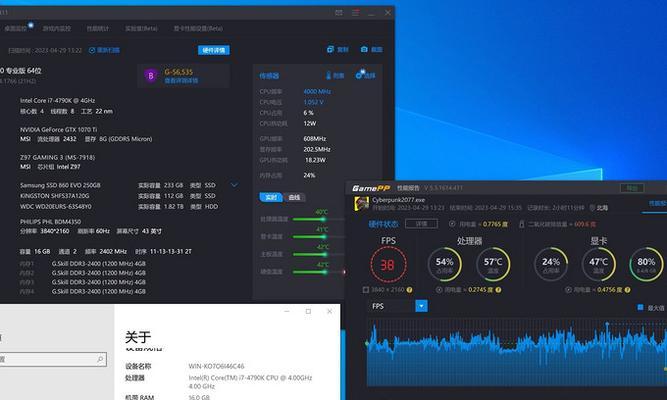Image resolution: width=667 pixels, height=400 pixels.
Task: Click the 'Intel Core i7-4790K @ 4GHz' text
Action: point(57,100)
